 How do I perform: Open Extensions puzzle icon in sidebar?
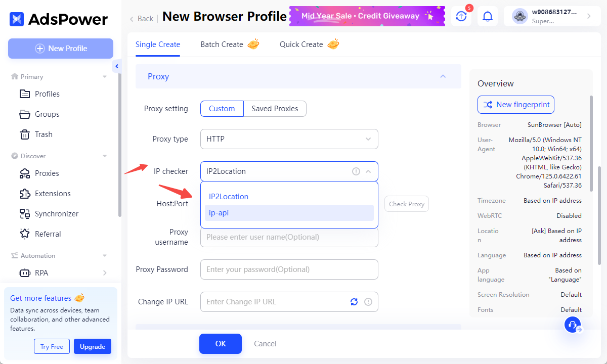tap(24, 193)
